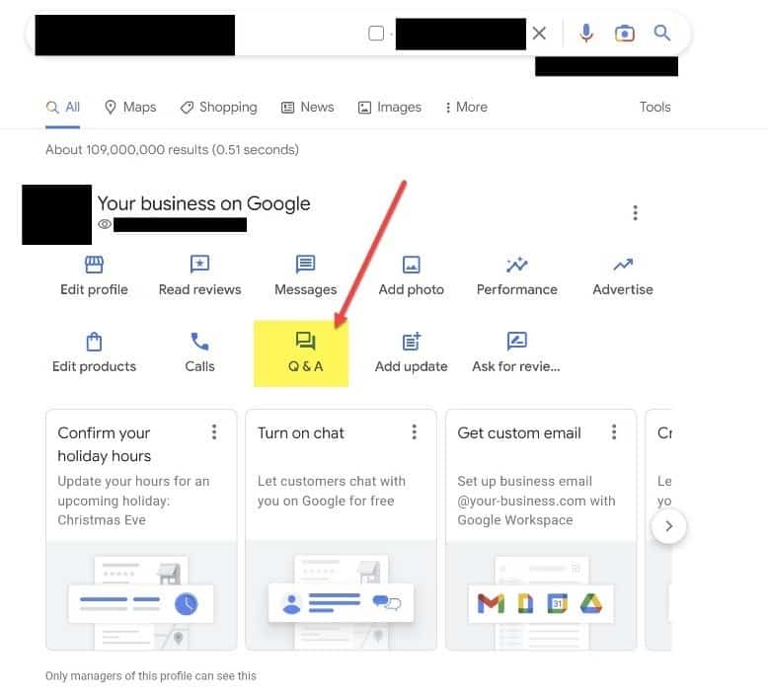The image size is (768, 700).
Task: Click the Your business on Google heading
Action: point(203,203)
